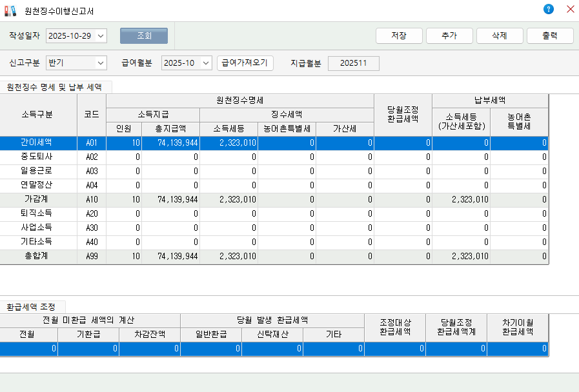Click the 삭제 delete button
Image resolution: width=579 pixels, height=392 pixels.
point(500,35)
